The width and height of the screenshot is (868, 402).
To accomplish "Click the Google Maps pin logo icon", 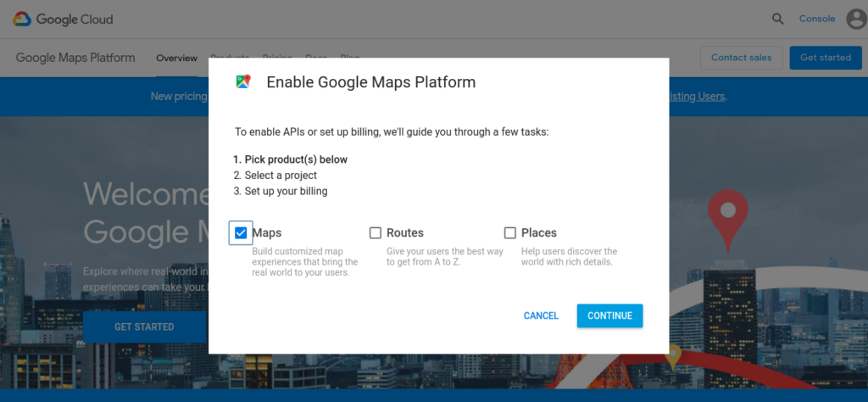I will click(x=243, y=82).
